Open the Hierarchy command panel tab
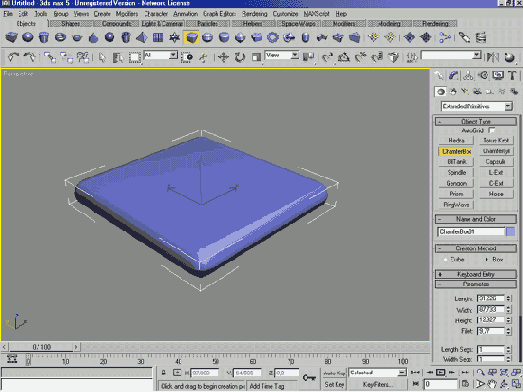 click(468, 76)
